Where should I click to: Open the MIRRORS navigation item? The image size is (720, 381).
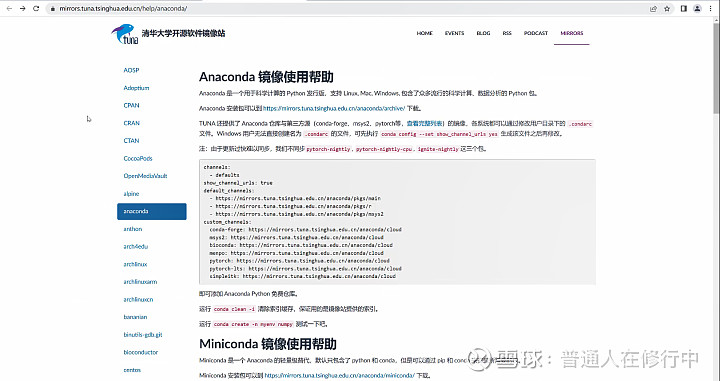click(572, 34)
